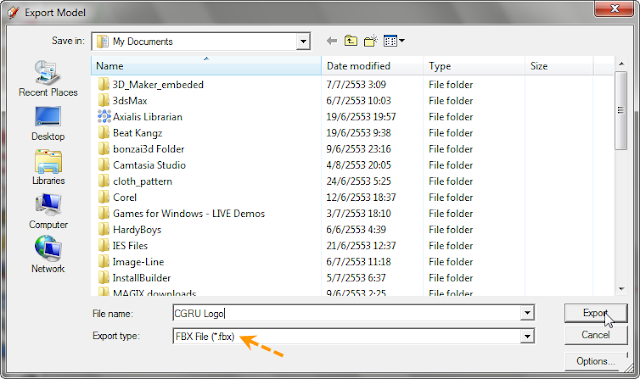The width and height of the screenshot is (640, 379).
Task: Click the Export button
Action: coord(595,313)
